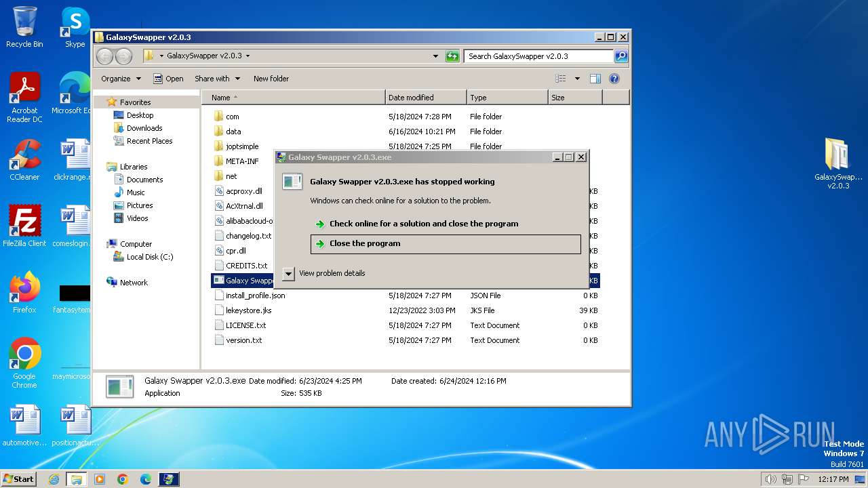This screenshot has width=868, height=488.
Task: Launch Skype from the desktop
Action: [x=75, y=27]
